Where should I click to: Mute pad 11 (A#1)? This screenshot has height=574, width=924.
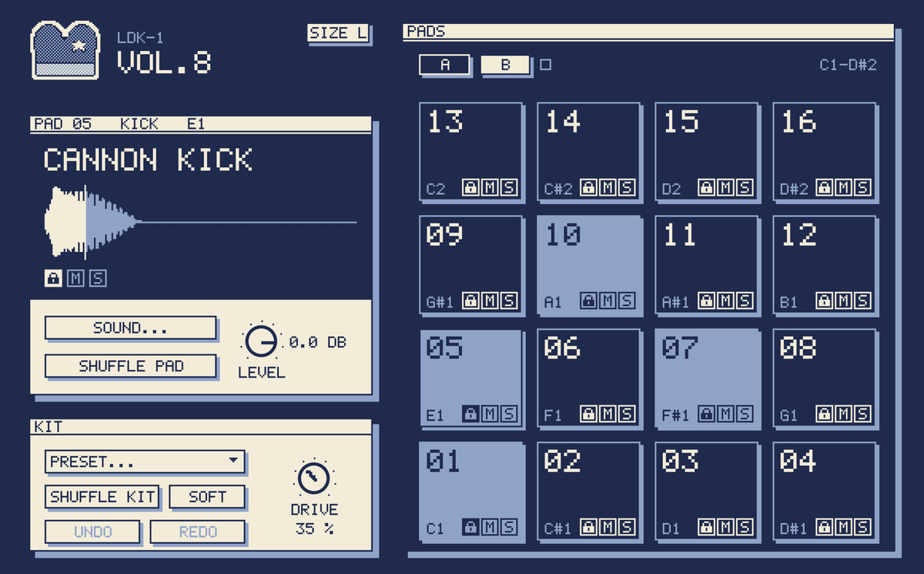click(x=725, y=300)
